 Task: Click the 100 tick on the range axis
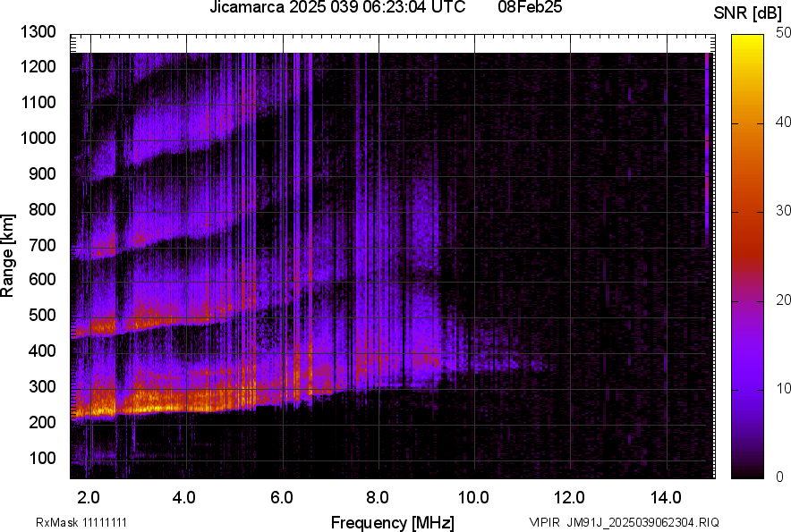coord(43,458)
